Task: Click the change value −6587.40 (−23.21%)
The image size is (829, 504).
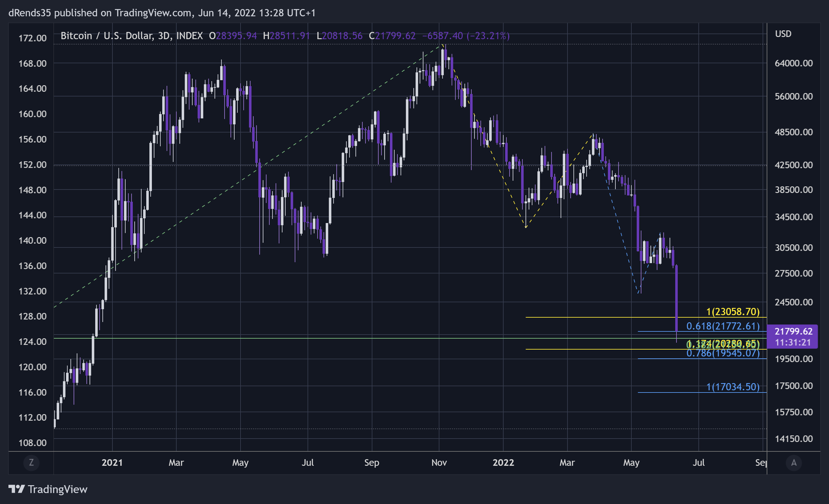Action: 466,36
